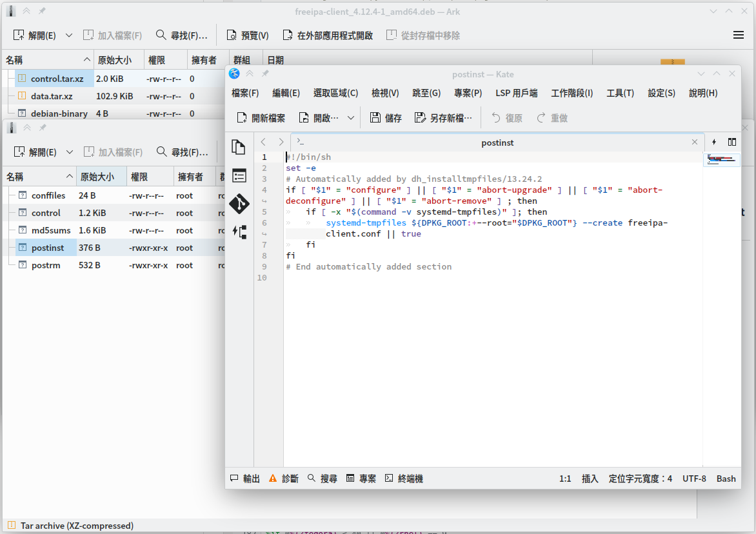Screen dimensions: 756x534
Task: Open the Tools (工具) menu in Kate
Action: tap(620, 93)
